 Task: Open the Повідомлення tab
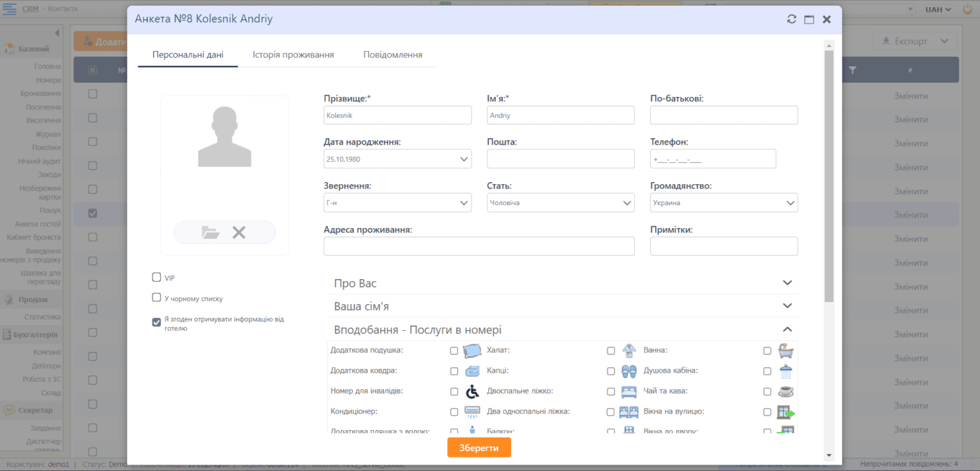tap(393, 54)
